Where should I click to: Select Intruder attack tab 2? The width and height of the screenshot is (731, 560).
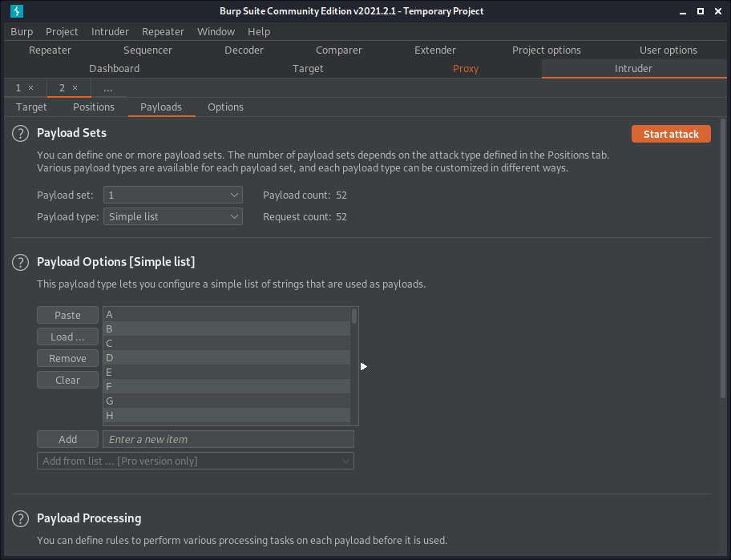tap(62, 87)
